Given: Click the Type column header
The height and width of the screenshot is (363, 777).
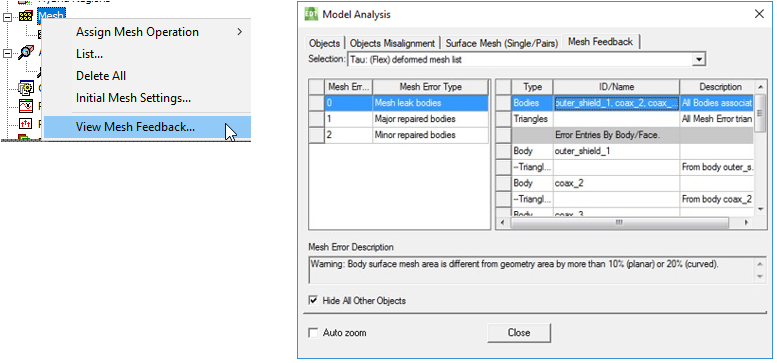Looking at the screenshot, I should (532, 87).
